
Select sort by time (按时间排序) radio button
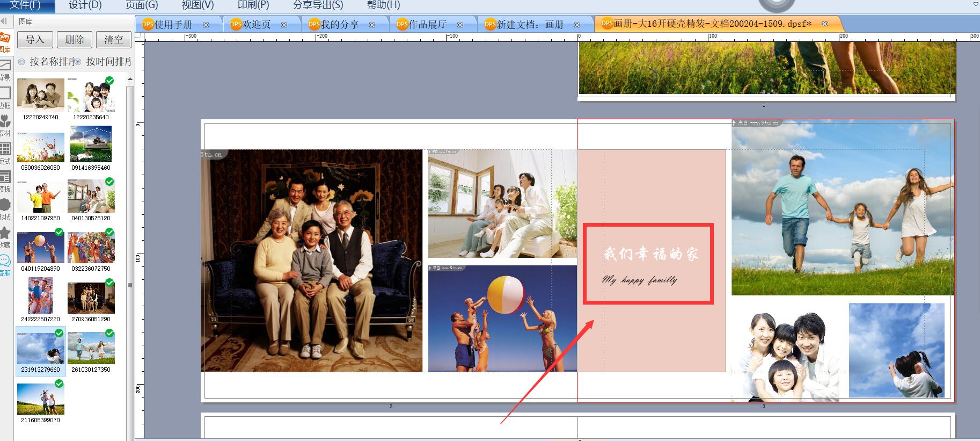[x=78, y=62]
